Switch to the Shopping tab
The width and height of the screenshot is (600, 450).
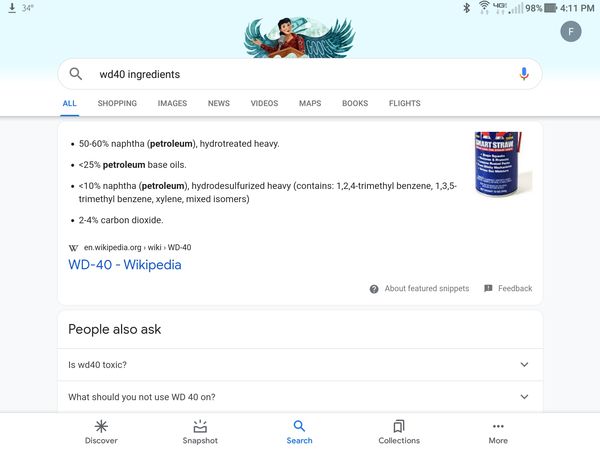[x=117, y=103]
